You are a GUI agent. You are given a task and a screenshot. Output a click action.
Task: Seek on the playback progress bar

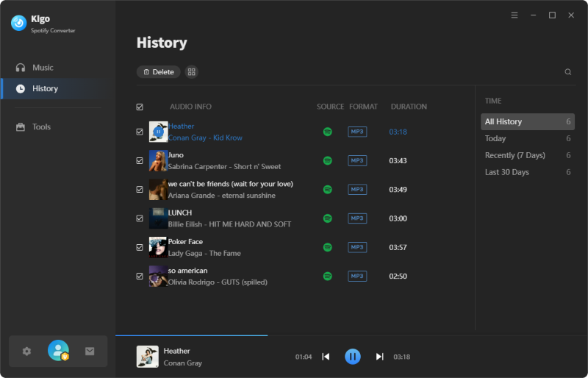pos(351,335)
